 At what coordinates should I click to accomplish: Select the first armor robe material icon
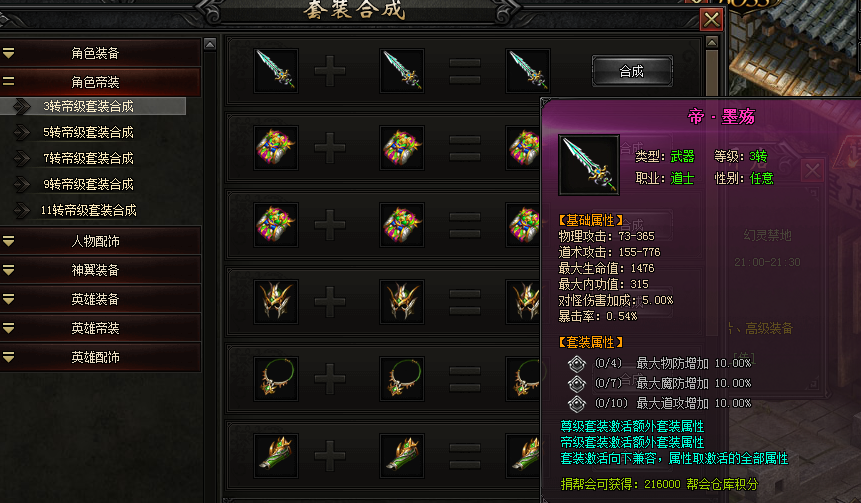[x=276, y=147]
